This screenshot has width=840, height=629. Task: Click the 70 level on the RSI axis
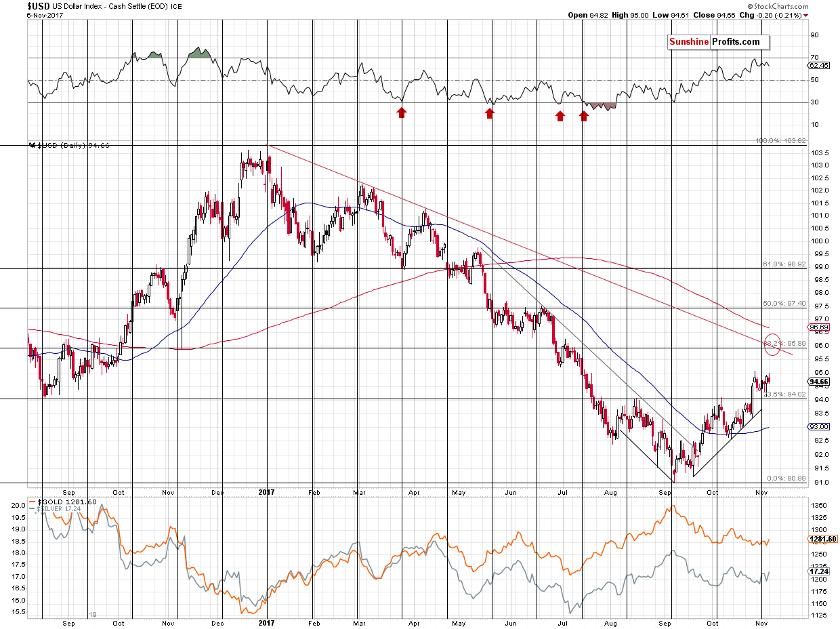815,58
